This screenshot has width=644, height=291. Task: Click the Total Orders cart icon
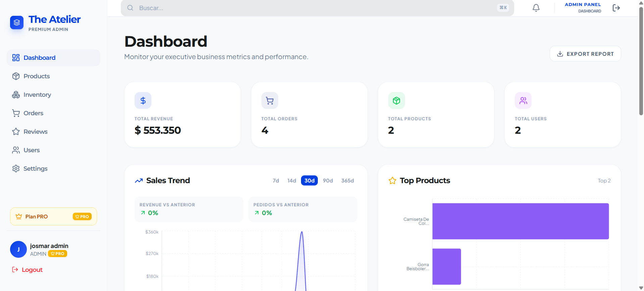pos(270,100)
